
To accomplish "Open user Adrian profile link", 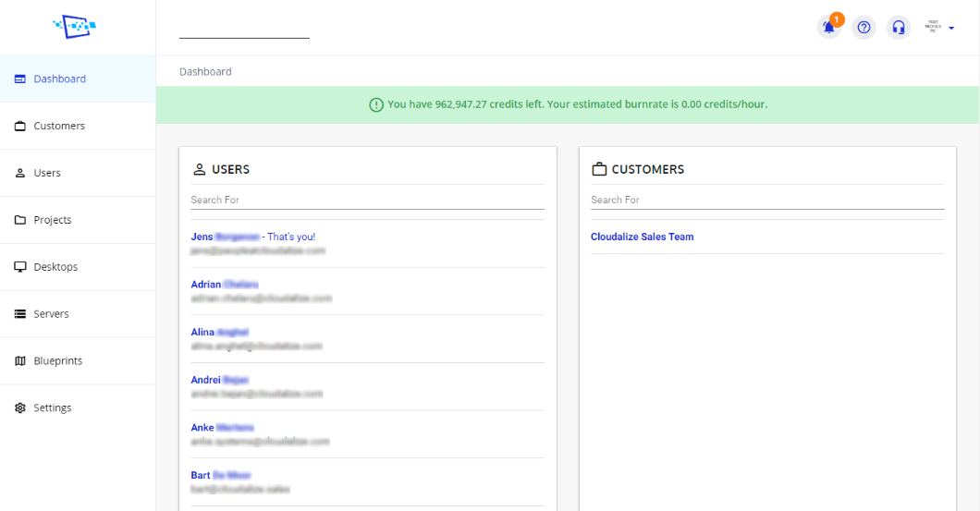I will tap(225, 285).
